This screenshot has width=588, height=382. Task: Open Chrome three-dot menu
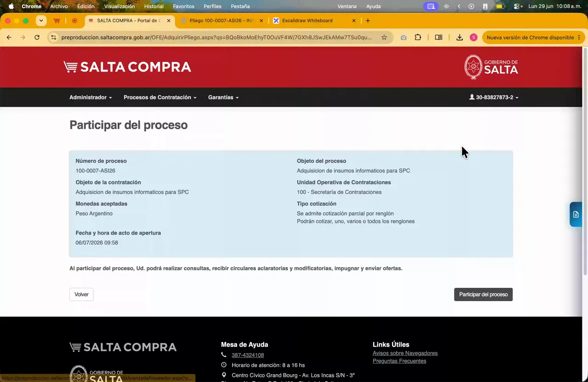click(579, 37)
